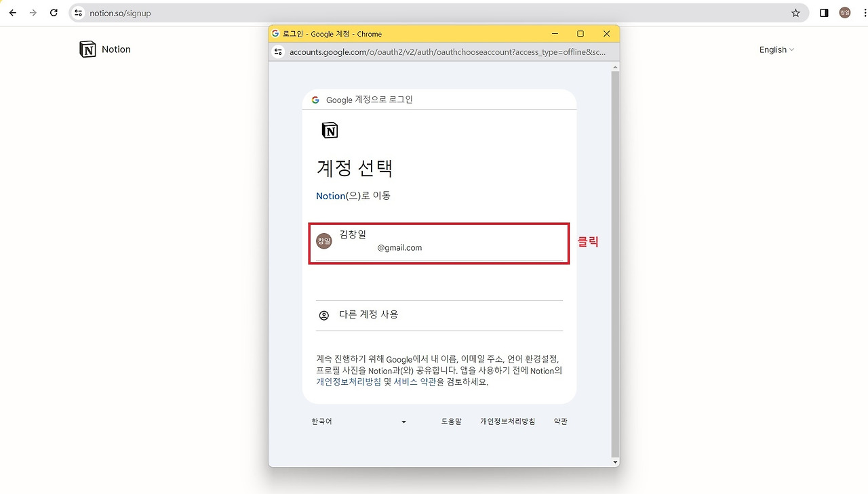Expand the 한국어 language selector
The image size is (868, 494).
coord(359,421)
